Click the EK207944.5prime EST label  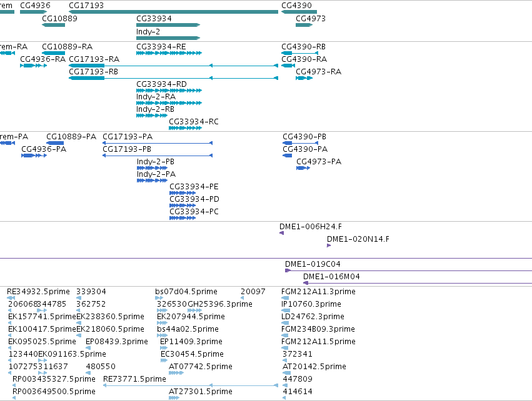(191, 317)
